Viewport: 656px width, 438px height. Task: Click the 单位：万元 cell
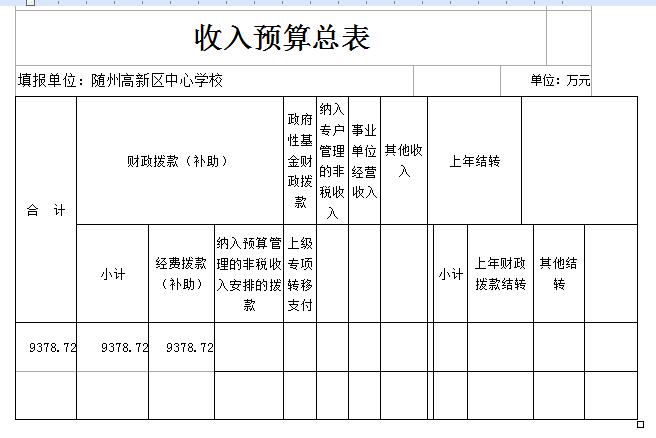click(x=546, y=80)
